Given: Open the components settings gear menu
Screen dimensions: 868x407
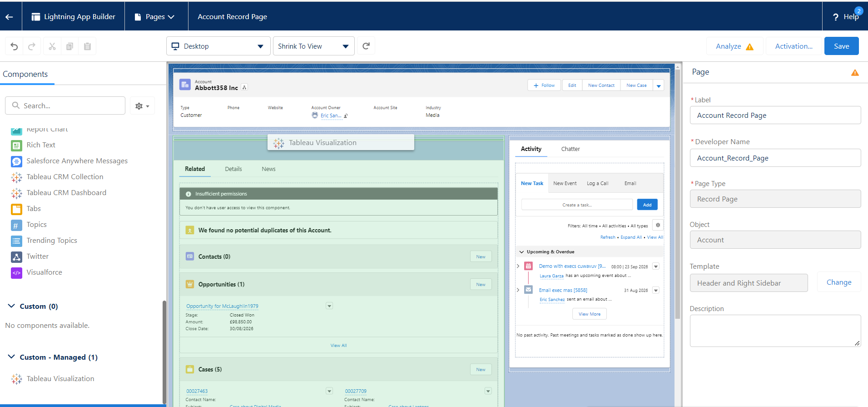Looking at the screenshot, I should click(x=142, y=106).
